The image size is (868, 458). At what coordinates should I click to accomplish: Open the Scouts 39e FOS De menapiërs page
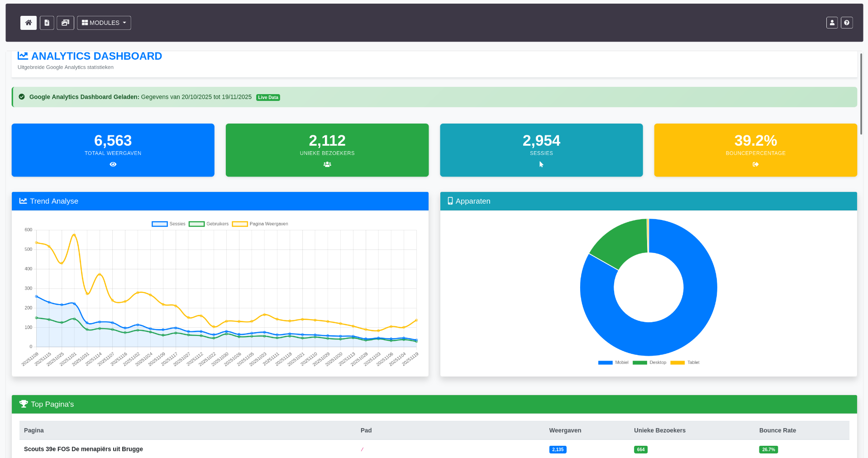pos(83,449)
